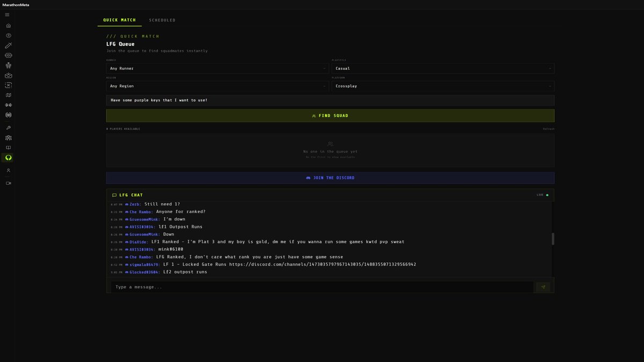Click the Discord icon beside Zerb
Viewport: 644px width, 362px height.
pyautogui.click(x=127, y=204)
